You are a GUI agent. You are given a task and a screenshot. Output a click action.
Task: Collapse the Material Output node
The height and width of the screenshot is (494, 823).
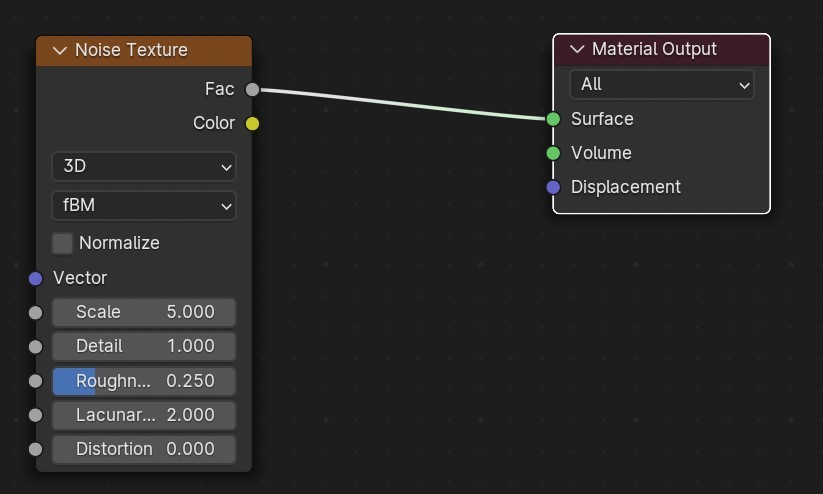pyautogui.click(x=577, y=49)
